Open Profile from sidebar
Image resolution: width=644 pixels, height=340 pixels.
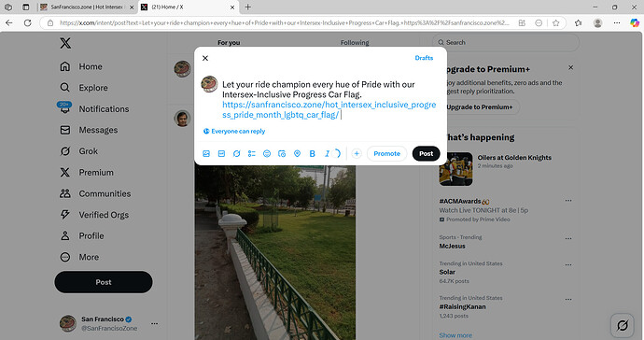(x=82, y=236)
